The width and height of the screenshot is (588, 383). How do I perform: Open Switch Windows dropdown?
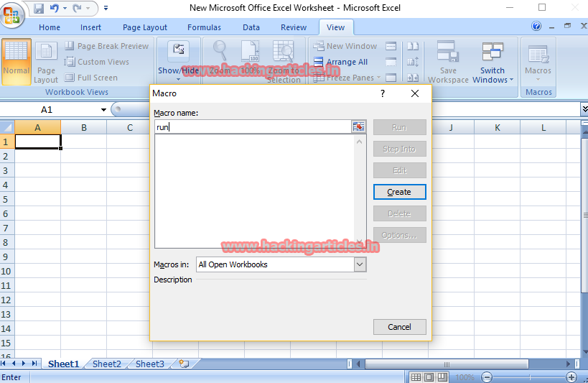pyautogui.click(x=493, y=62)
